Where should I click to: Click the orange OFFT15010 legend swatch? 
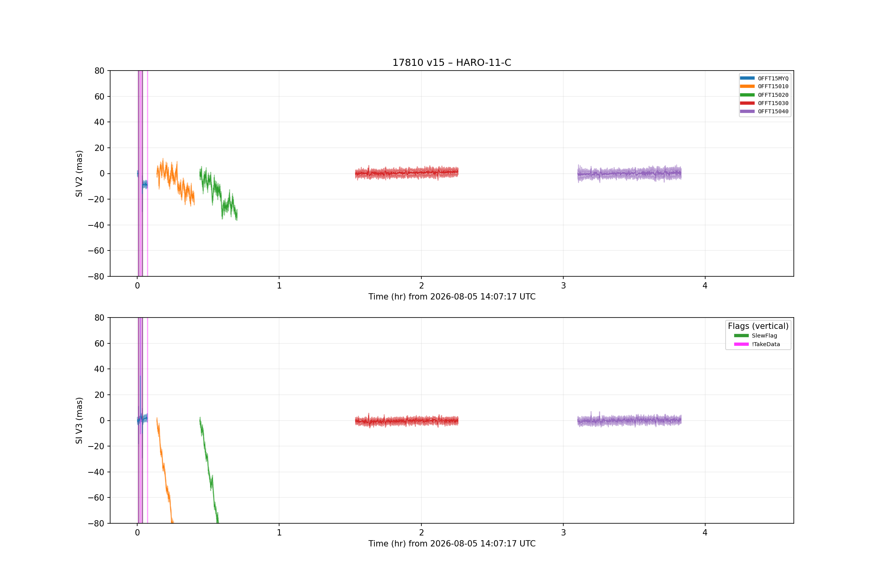(747, 86)
